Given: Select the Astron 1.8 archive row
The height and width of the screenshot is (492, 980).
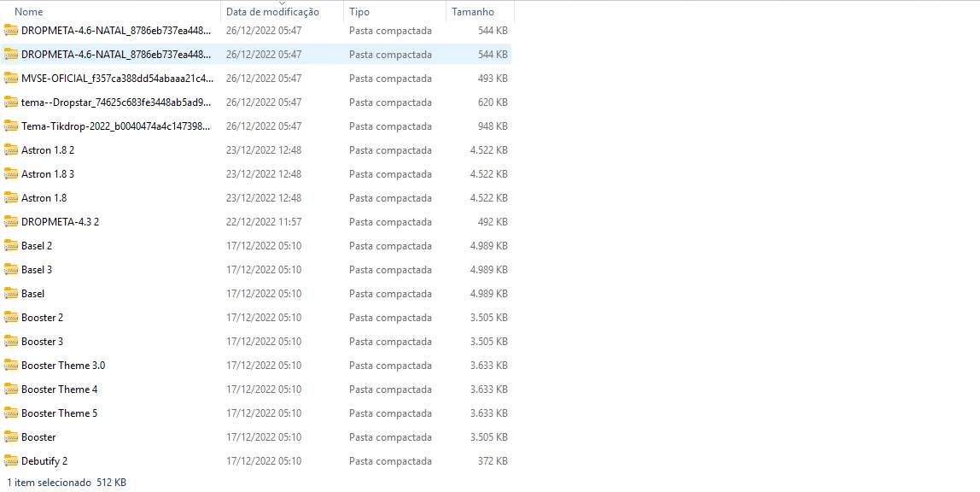Looking at the screenshot, I should [x=44, y=198].
